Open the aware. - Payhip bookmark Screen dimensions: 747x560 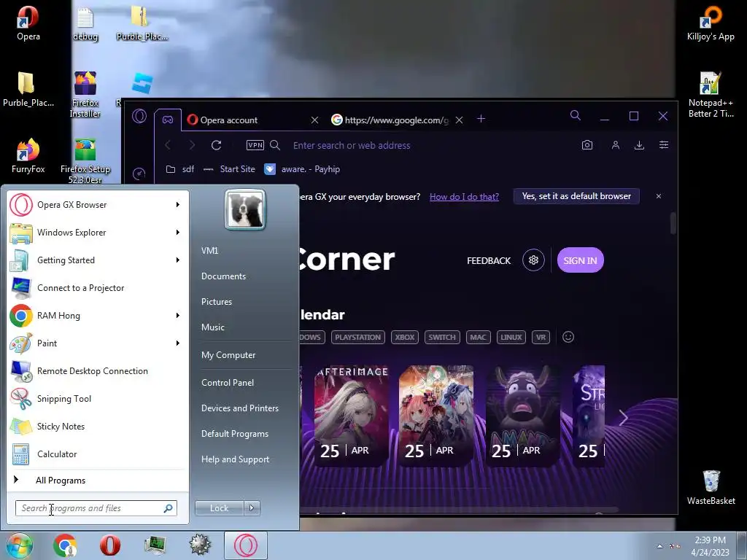click(x=303, y=169)
